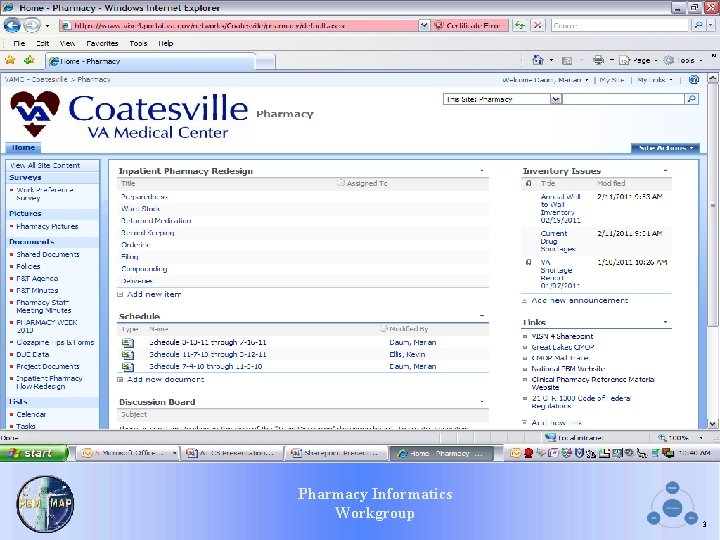Click the browser Home icon
This screenshot has width=720, height=540.
click(538, 60)
